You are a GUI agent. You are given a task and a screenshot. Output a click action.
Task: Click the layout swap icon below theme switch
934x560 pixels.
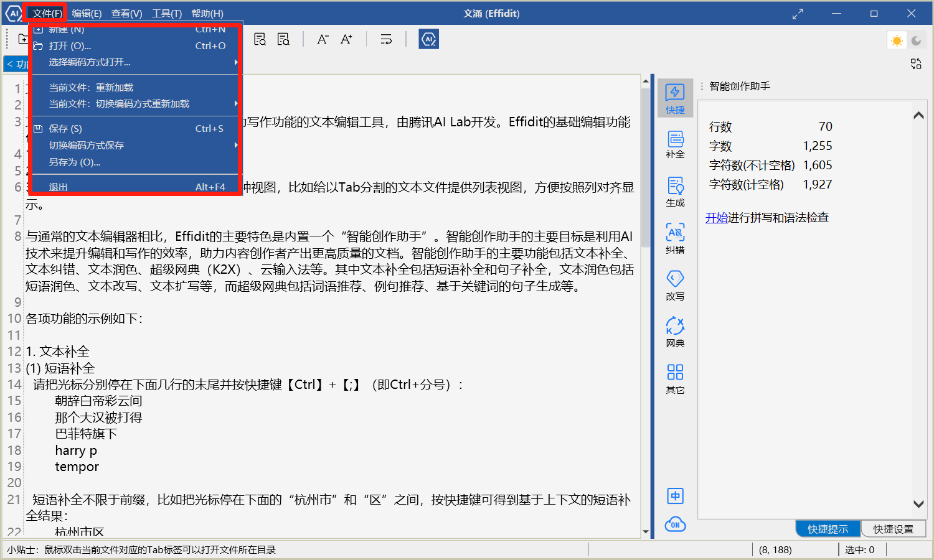point(916,63)
